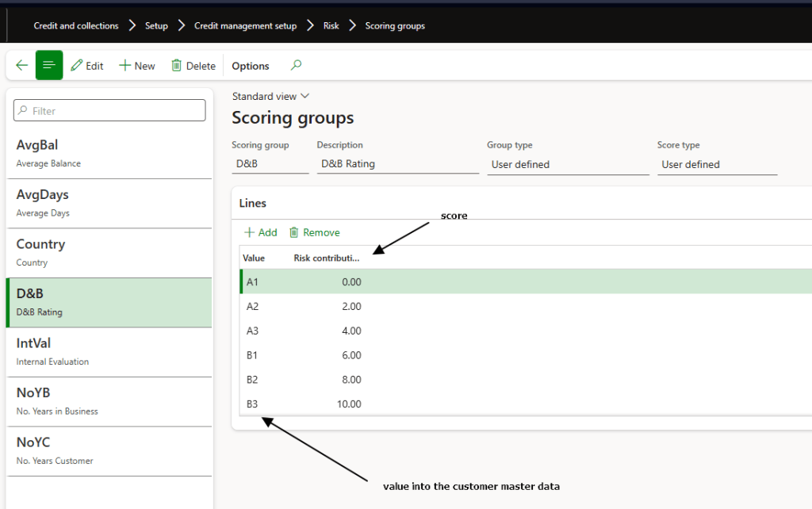Expand the Standard view dropdown
Image resolution: width=812 pixels, height=509 pixels.
[270, 96]
